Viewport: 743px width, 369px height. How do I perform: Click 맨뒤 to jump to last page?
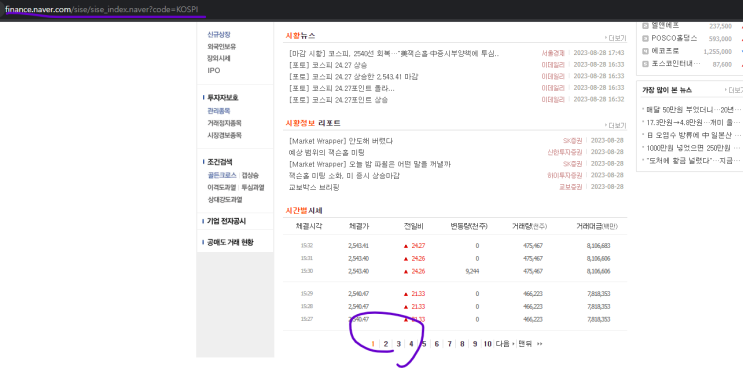pos(530,344)
